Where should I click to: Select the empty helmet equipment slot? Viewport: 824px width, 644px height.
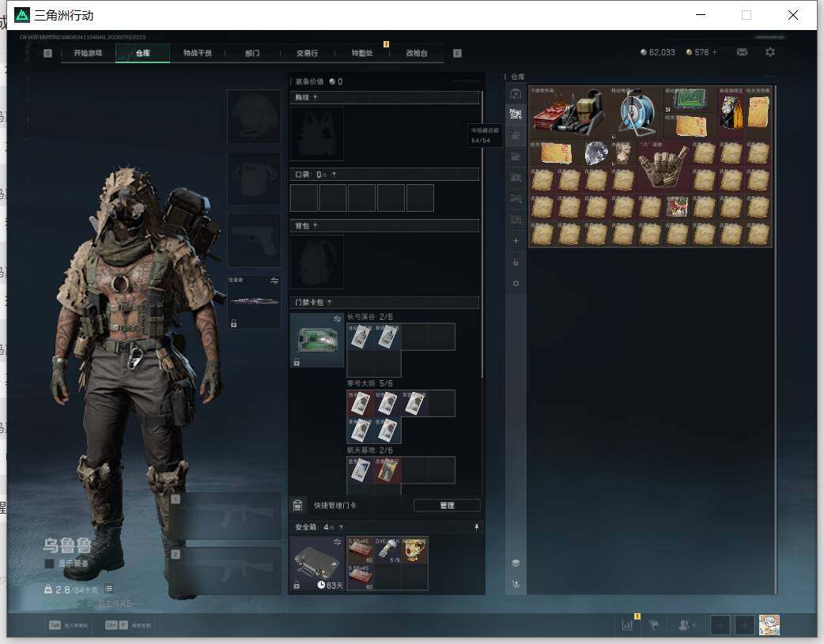pos(254,116)
